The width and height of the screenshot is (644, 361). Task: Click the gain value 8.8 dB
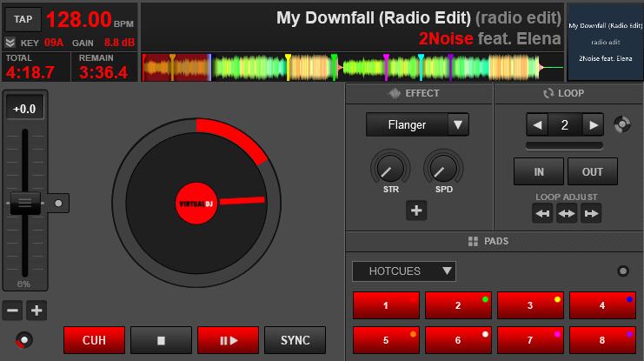coord(119,43)
